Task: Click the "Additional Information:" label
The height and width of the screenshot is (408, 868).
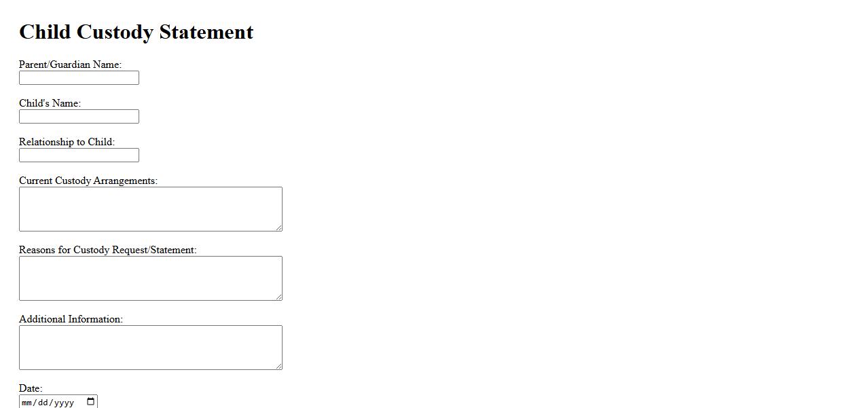Action: [x=71, y=319]
